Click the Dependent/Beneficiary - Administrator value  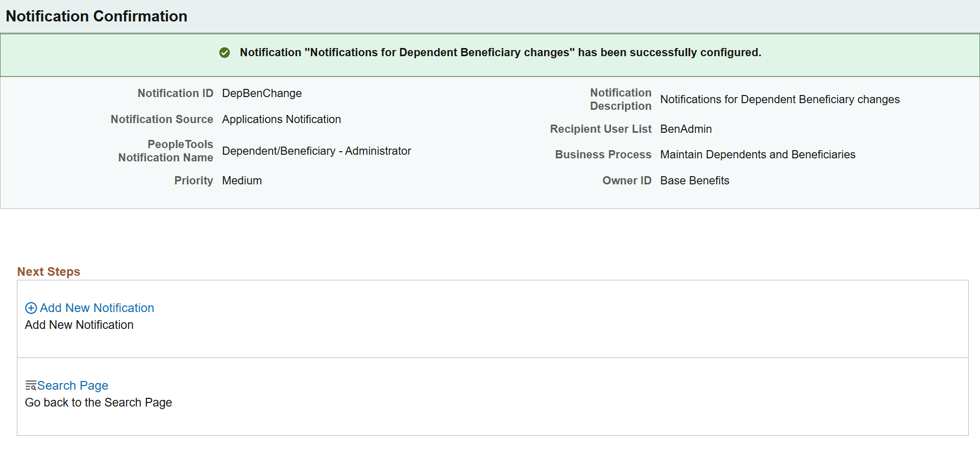click(x=316, y=151)
